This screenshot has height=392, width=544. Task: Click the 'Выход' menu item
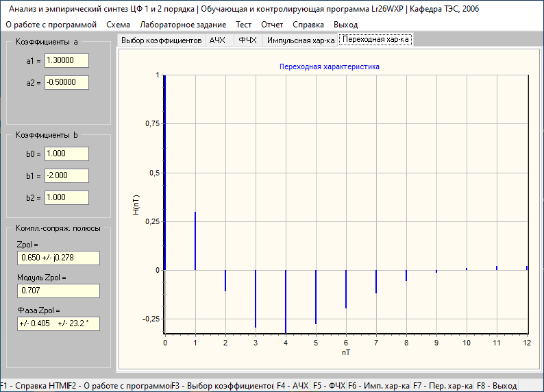[x=345, y=25]
